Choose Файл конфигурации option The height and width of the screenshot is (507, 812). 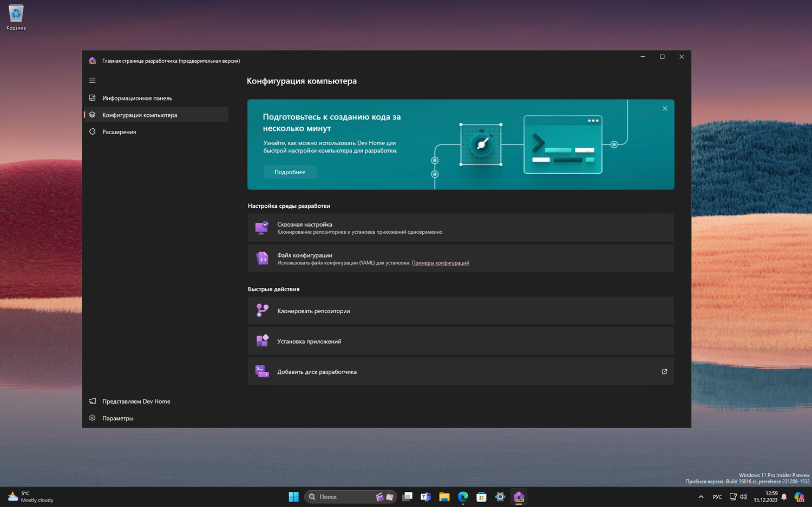(461, 258)
